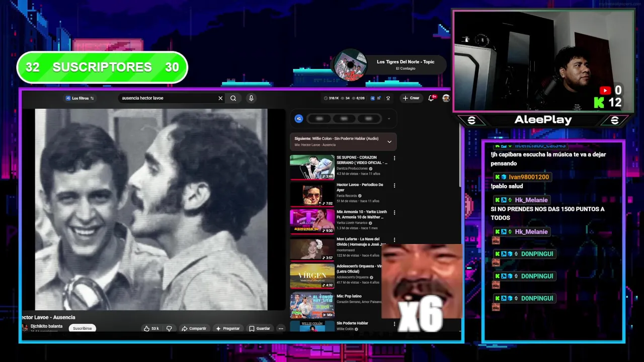The height and width of the screenshot is (362, 644).
Task: Clear the YouTube search box text
Action: [220, 98]
